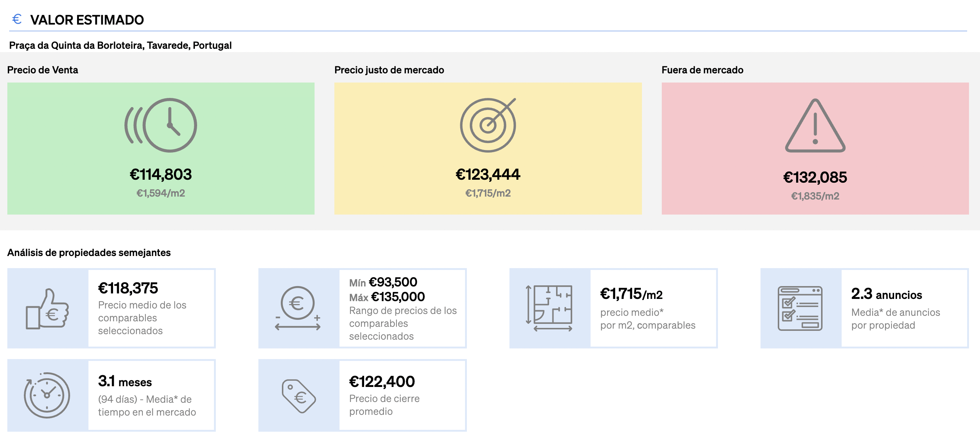Click the 94 días tiempo en mercado text
980x446 pixels.
[x=147, y=406]
